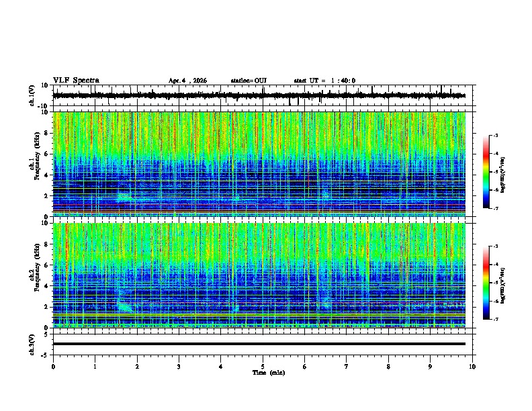Click the "start UT = 1 :40: 0" text
Viewport: 532px width, 411px height.
[x=324, y=81]
